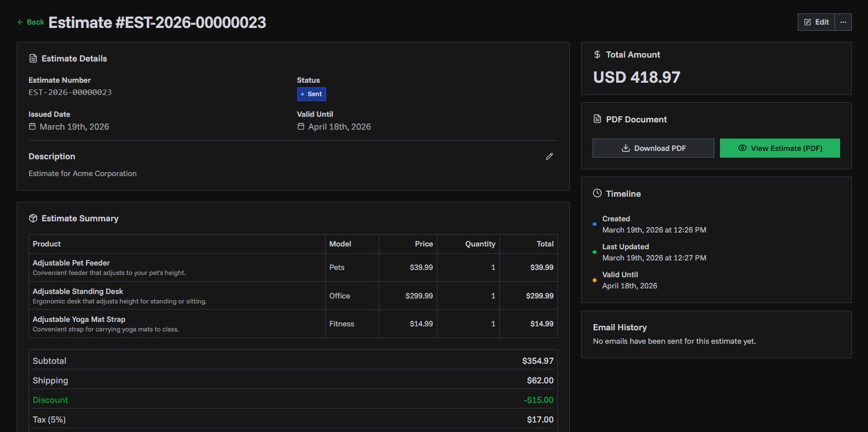The image size is (868, 432).
Task: Click the dollar icon beside Total Amount
Action: [597, 54]
